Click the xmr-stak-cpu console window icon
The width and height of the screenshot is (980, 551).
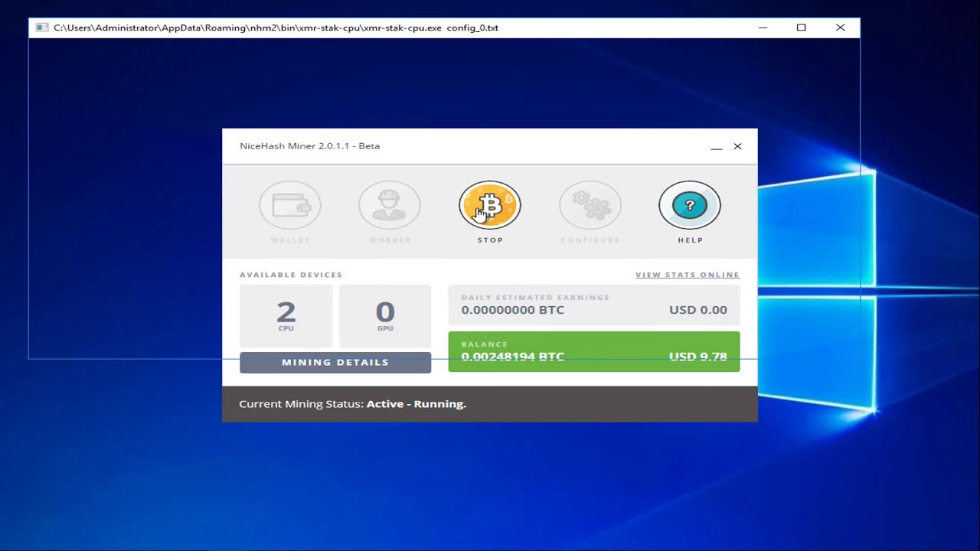tap(42, 28)
